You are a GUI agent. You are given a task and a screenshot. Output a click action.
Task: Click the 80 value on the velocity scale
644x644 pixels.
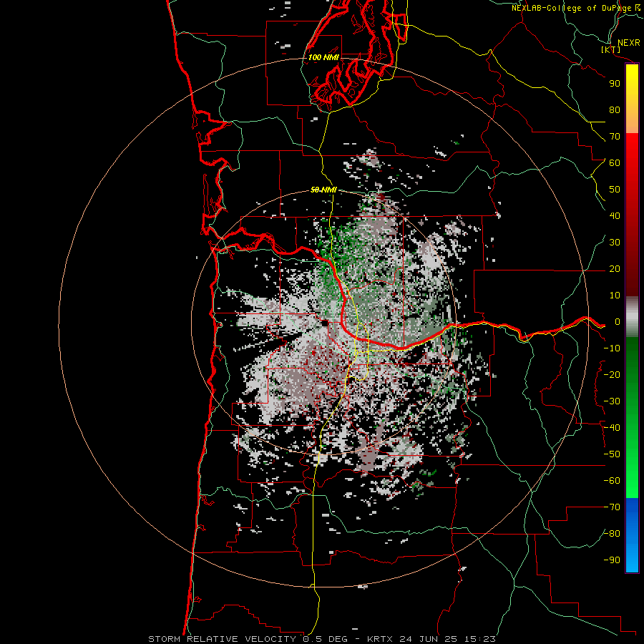(615, 110)
